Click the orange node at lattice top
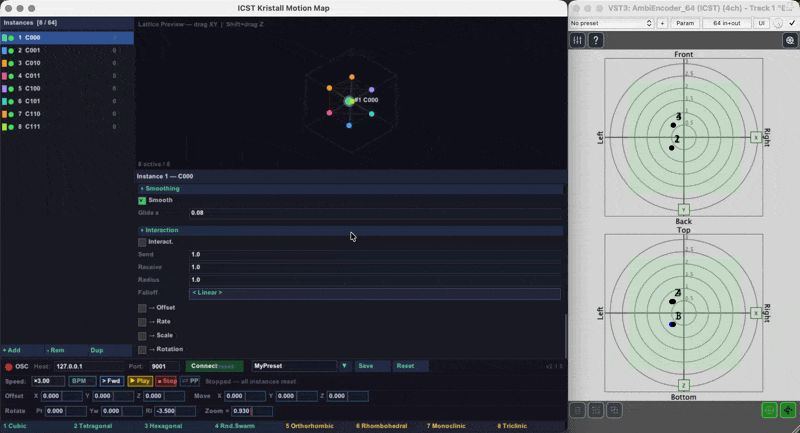 [x=352, y=77]
